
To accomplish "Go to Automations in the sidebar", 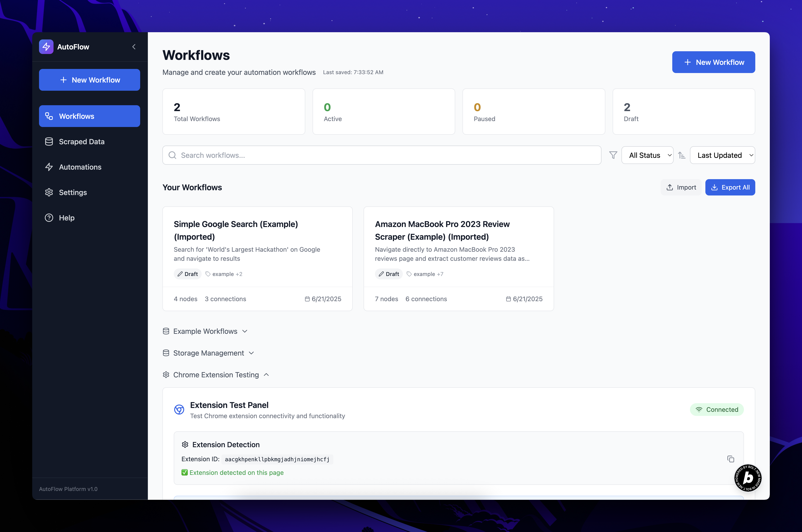I will pos(80,167).
